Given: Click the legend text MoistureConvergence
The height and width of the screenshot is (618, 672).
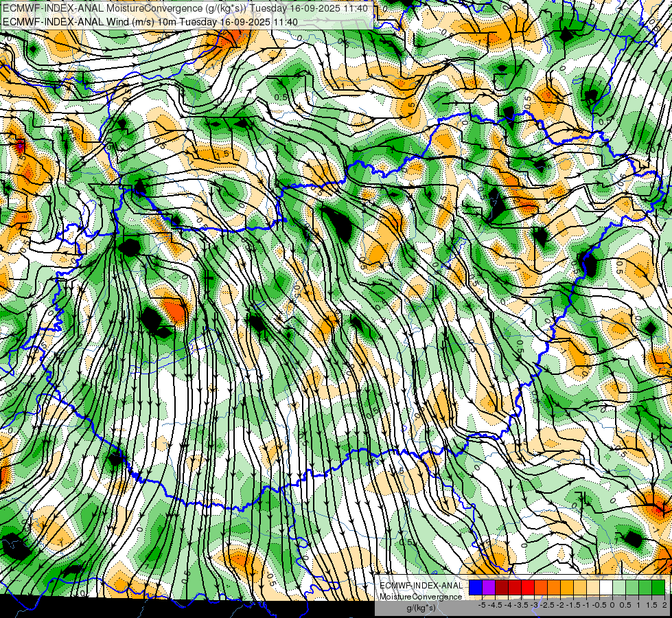Looking at the screenshot, I should (x=421, y=597).
